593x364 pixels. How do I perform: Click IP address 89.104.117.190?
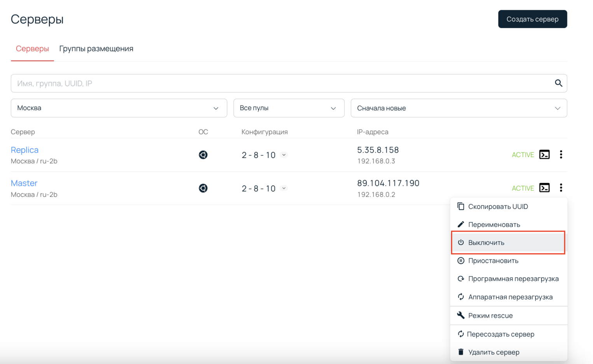click(x=388, y=183)
